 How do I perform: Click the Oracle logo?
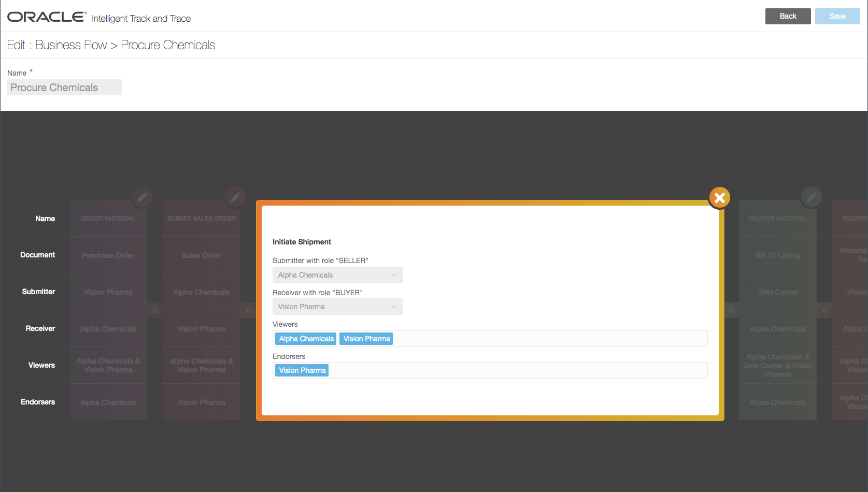click(x=47, y=17)
